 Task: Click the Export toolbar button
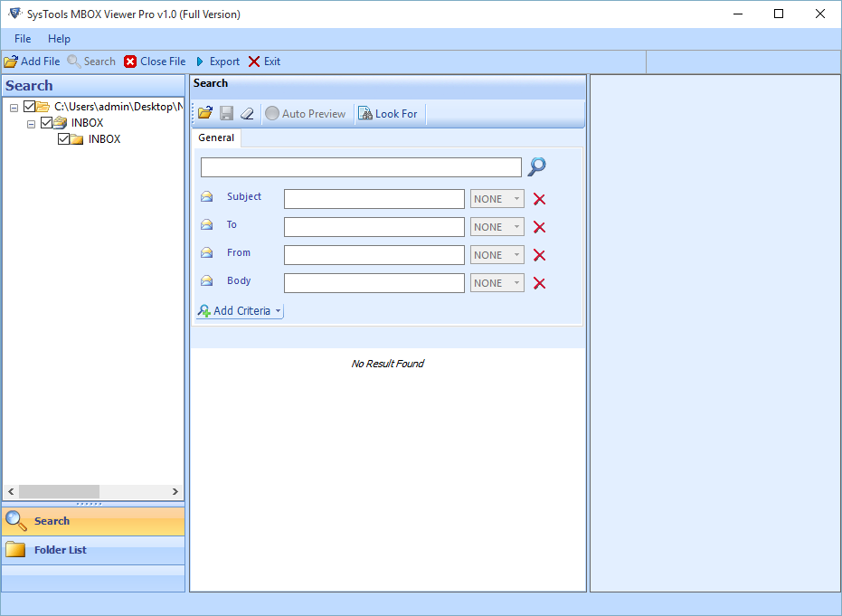218,62
